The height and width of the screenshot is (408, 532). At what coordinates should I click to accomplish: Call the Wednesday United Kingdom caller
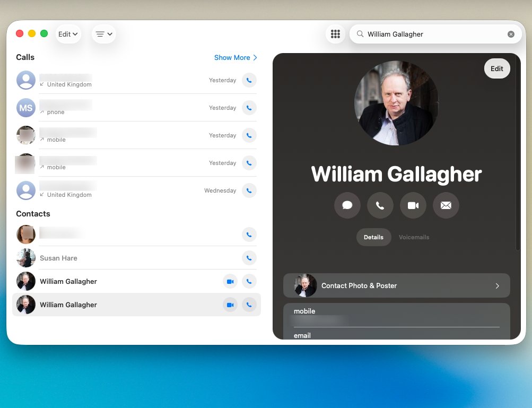pyautogui.click(x=249, y=190)
